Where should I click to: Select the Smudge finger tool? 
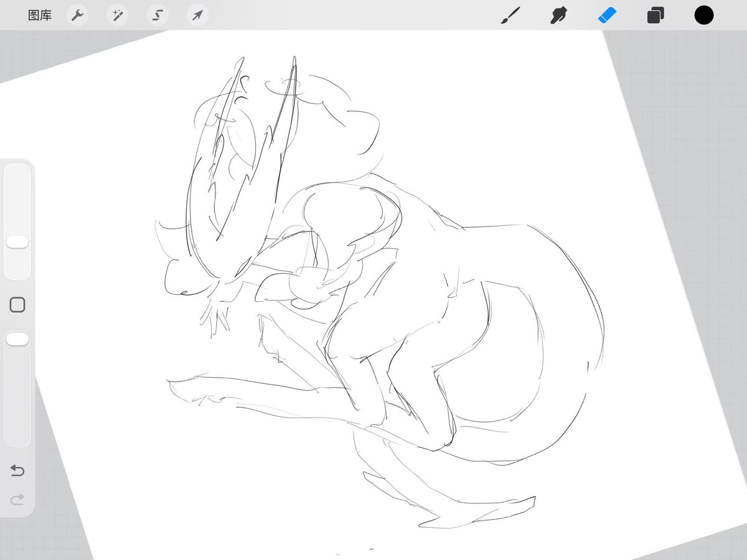click(x=558, y=16)
